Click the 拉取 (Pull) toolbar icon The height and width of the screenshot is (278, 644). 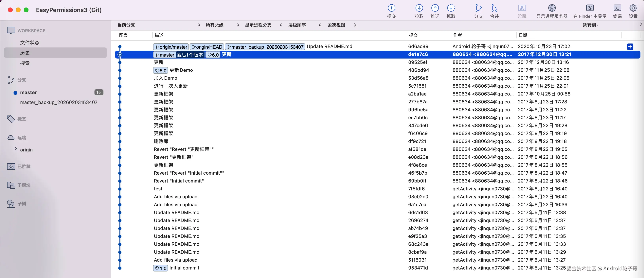419,8
